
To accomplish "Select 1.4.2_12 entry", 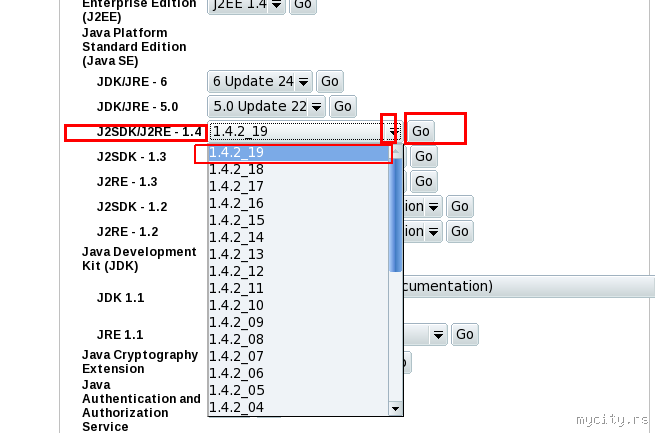I will tap(299, 271).
